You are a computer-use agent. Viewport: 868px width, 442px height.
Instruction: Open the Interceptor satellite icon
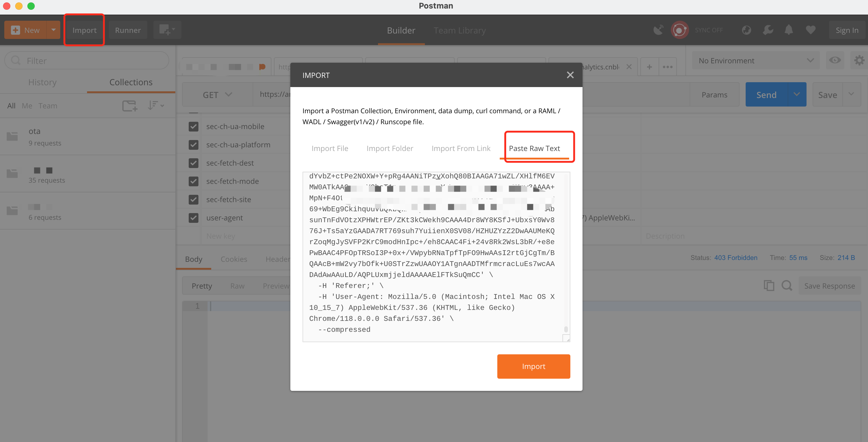658,30
